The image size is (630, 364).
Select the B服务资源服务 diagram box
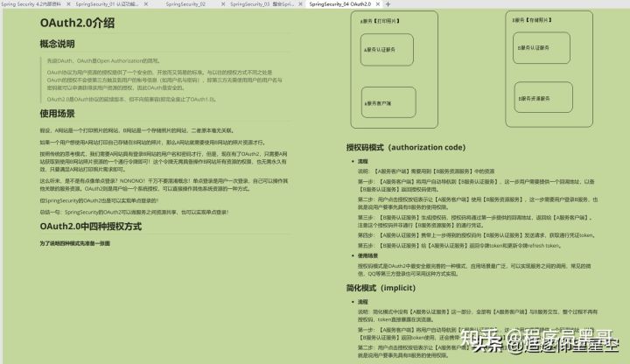click(543, 98)
